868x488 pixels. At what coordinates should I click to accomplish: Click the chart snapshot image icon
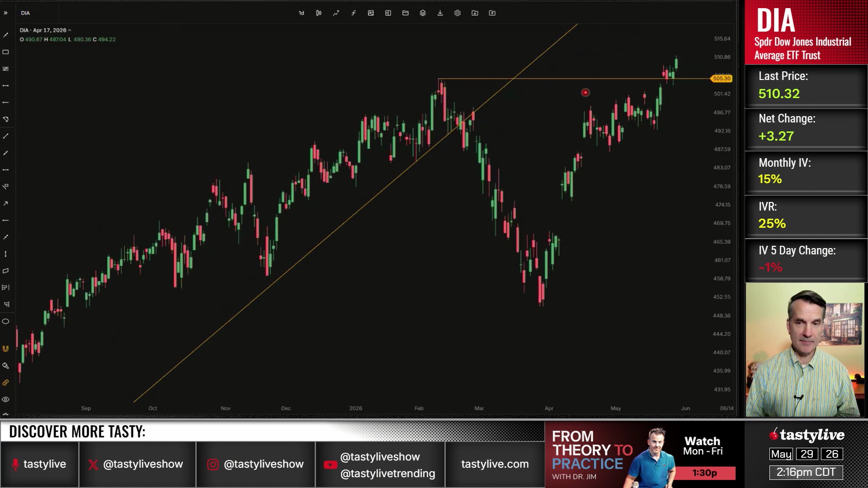tap(371, 13)
